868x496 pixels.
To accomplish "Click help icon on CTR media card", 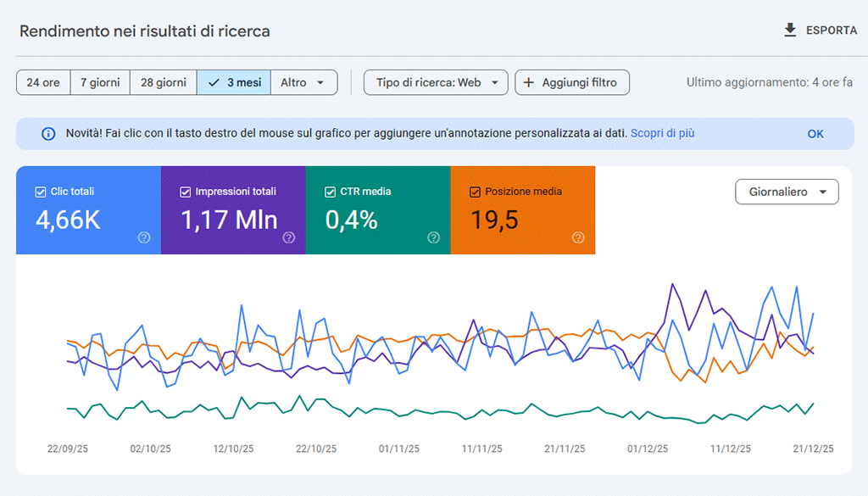I will click(x=434, y=238).
